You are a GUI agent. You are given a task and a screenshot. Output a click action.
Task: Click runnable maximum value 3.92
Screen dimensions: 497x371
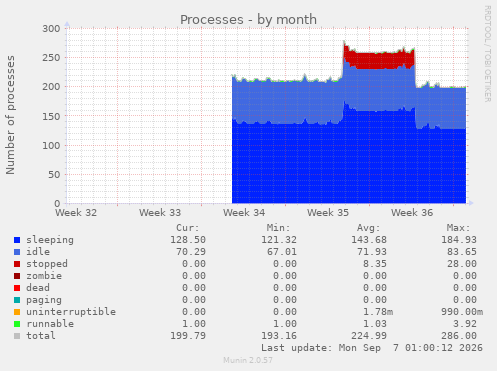tap(465, 324)
